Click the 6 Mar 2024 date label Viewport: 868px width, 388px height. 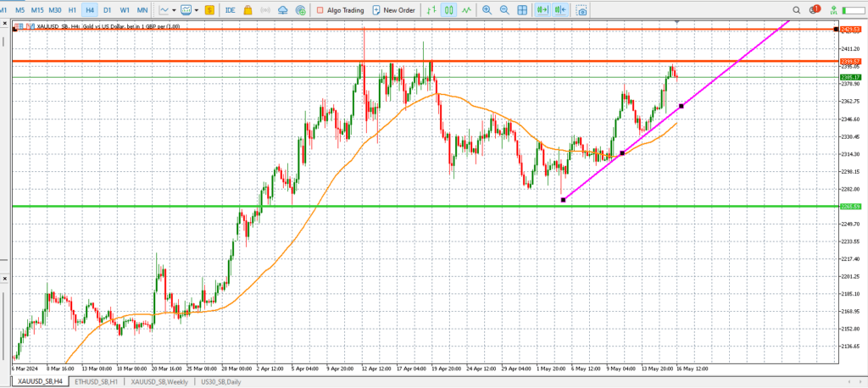click(x=24, y=368)
